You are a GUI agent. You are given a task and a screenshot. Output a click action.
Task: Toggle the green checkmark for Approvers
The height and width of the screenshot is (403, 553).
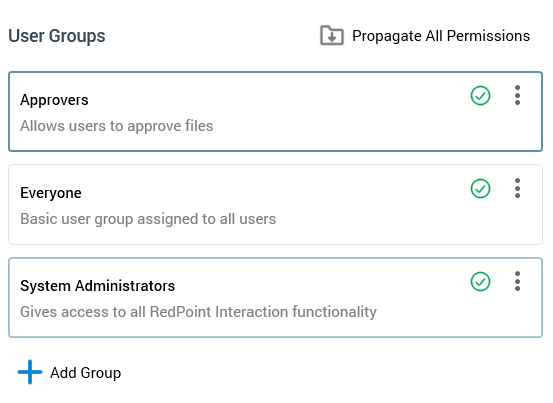[x=480, y=96]
